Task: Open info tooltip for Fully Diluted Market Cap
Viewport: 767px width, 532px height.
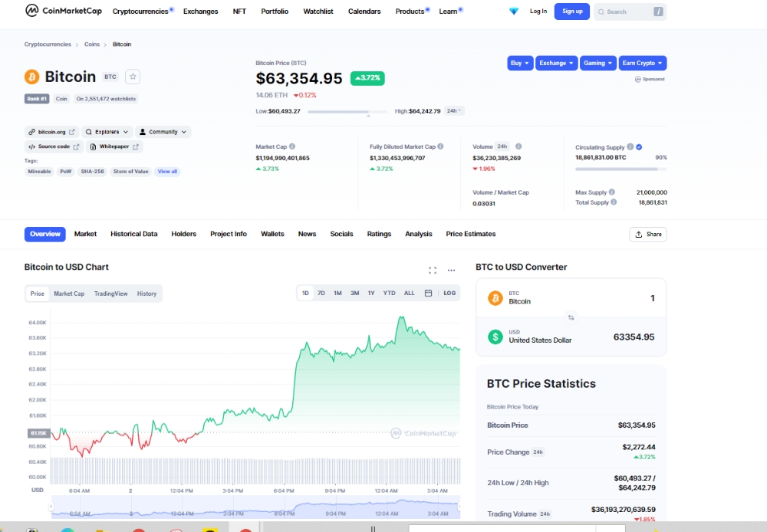Action: point(440,146)
